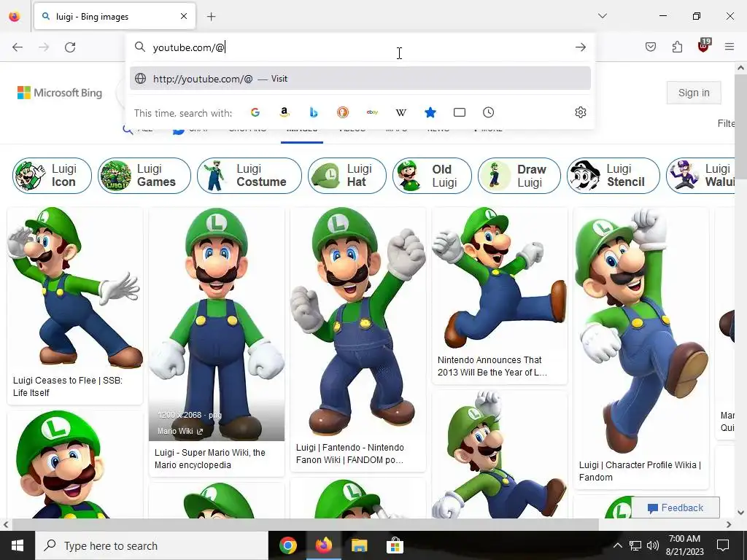Switch to Firefox on the Windows taskbar
The image size is (747, 560).
point(323,545)
